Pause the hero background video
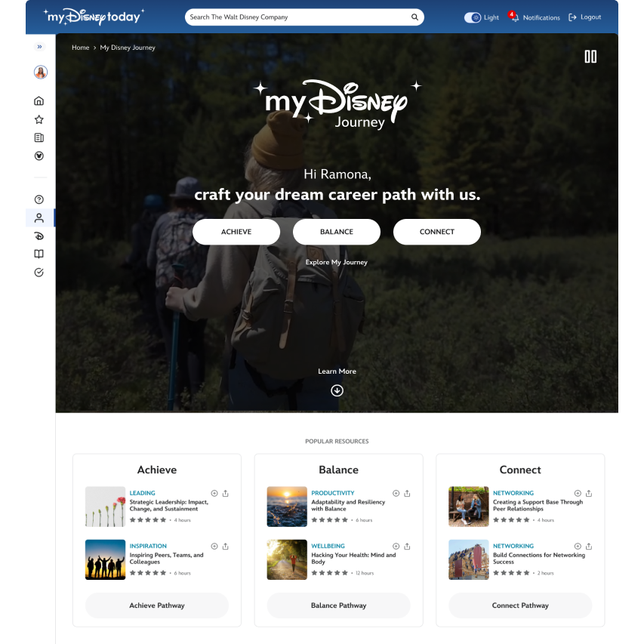 [590, 57]
